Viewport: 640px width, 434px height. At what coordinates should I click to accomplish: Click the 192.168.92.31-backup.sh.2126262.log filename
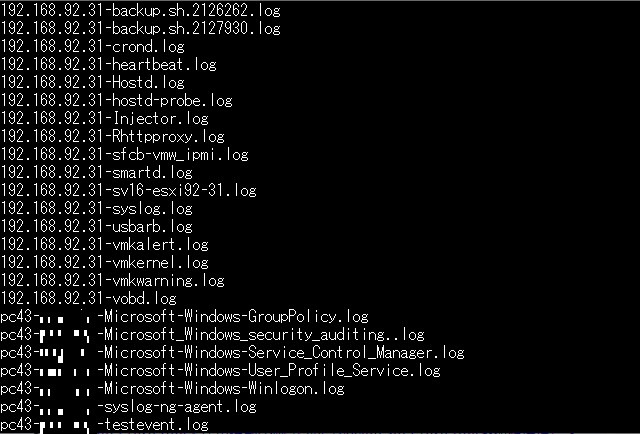click(140, 11)
